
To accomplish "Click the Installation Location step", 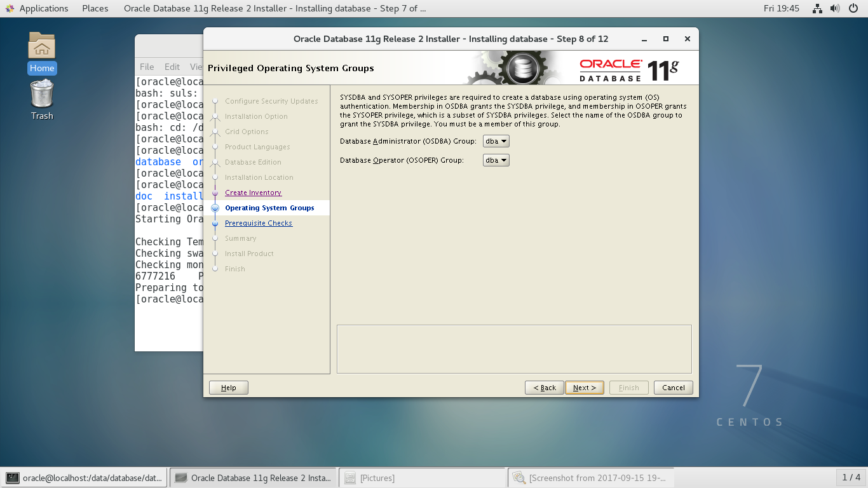I will coord(259,177).
